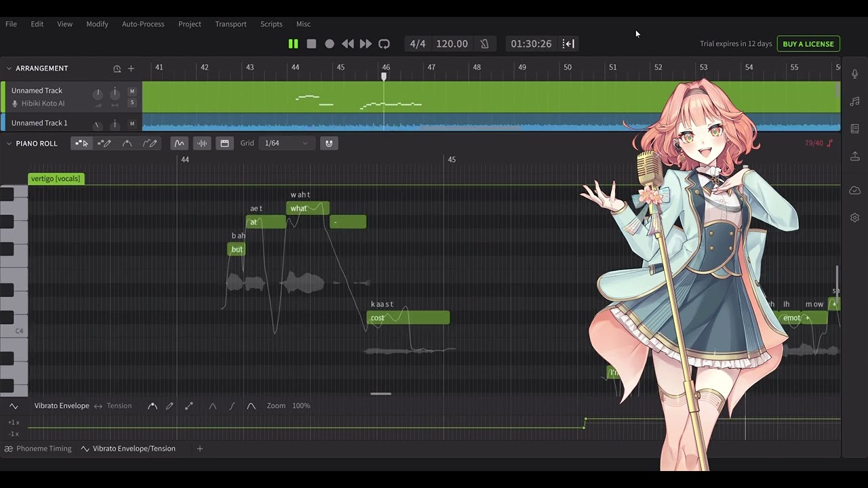The width and height of the screenshot is (868, 488).
Task: Add a parameter panel tab with plus
Action: pyautogui.click(x=199, y=449)
